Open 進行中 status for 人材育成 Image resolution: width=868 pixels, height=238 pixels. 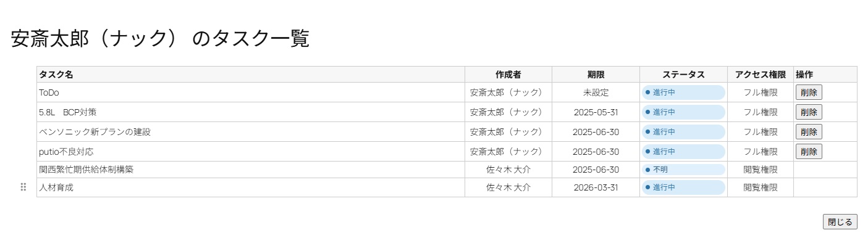[683, 187]
